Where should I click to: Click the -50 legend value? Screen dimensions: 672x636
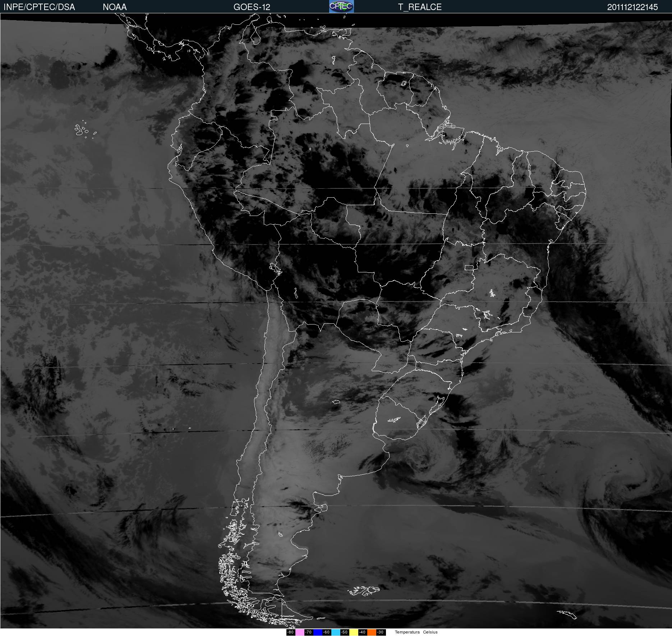(x=344, y=632)
